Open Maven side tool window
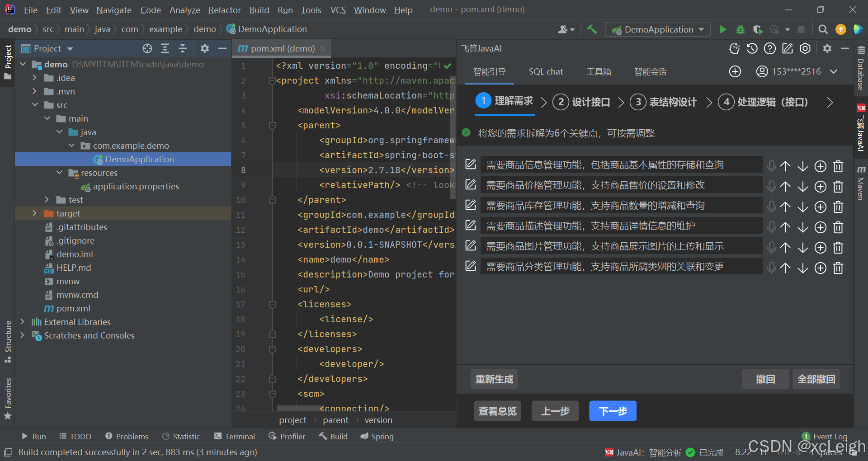 (861, 183)
